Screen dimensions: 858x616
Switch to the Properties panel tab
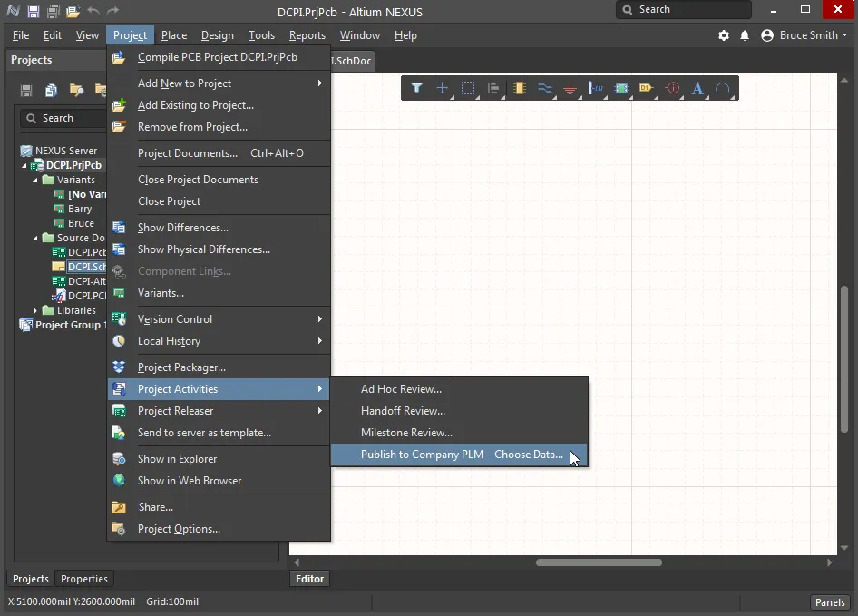pyautogui.click(x=84, y=579)
